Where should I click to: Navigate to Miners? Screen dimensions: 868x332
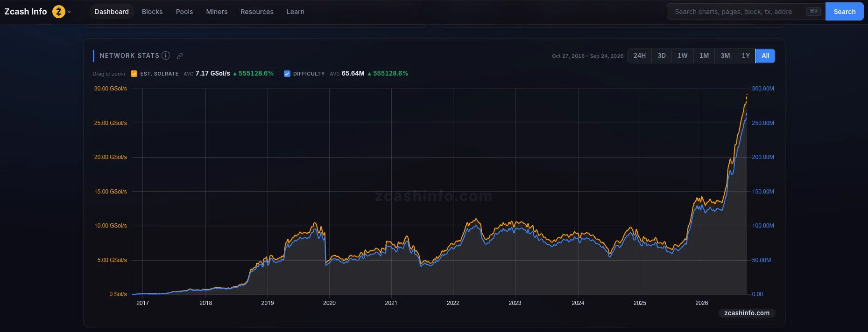217,12
